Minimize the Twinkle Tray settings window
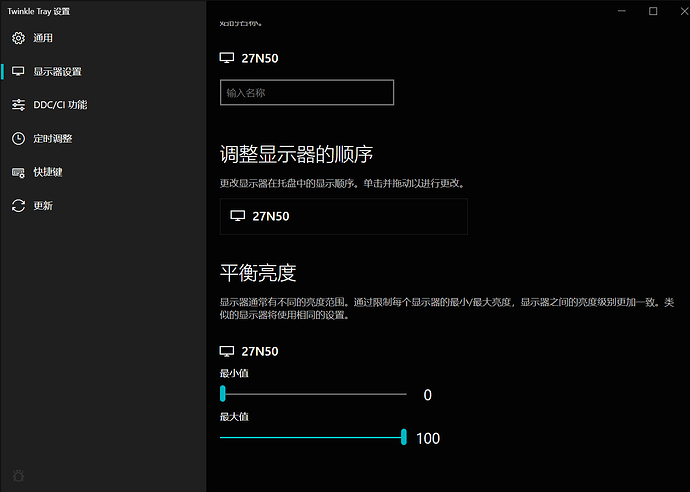The height and width of the screenshot is (492, 690). pyautogui.click(x=621, y=11)
